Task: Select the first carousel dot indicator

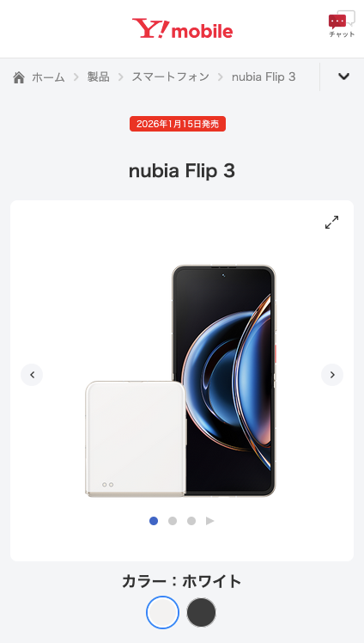Action: point(154,521)
